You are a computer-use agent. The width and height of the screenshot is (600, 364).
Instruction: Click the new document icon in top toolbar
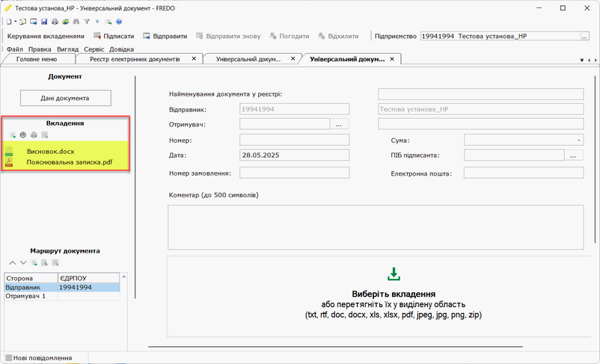click(9, 22)
